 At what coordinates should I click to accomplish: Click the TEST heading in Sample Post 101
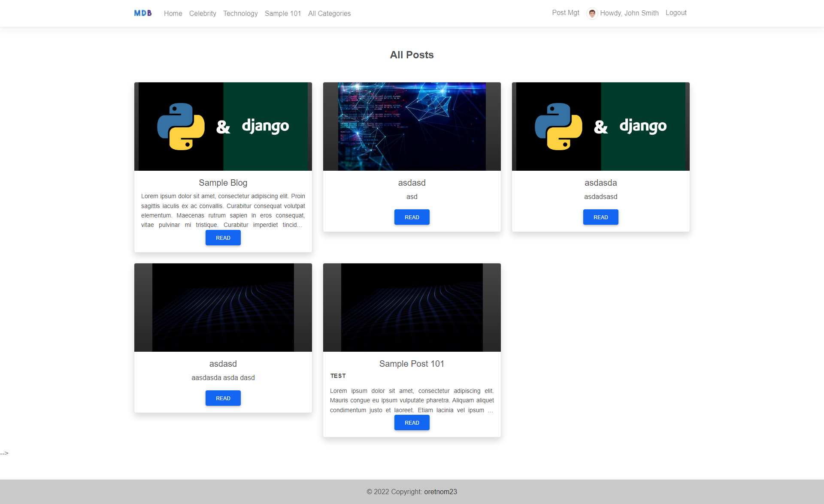point(338,376)
